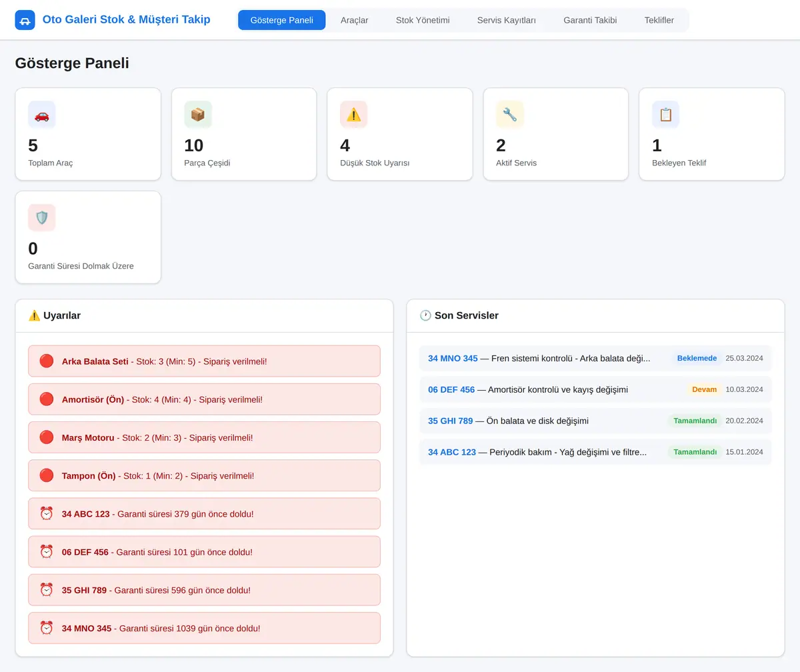Click the alarm clock icon beside 34 MNO 345 warning
800x672 pixels.
click(47, 628)
